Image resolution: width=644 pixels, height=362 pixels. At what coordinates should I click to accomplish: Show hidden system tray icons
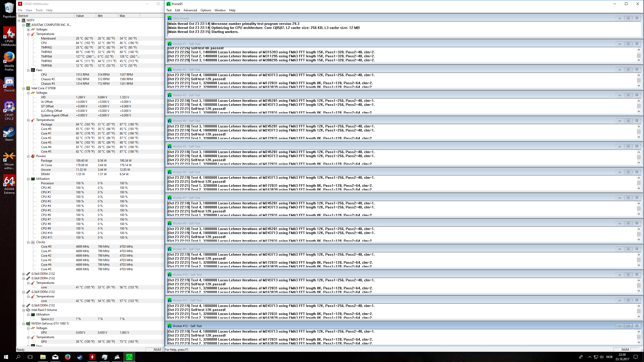[590, 357]
